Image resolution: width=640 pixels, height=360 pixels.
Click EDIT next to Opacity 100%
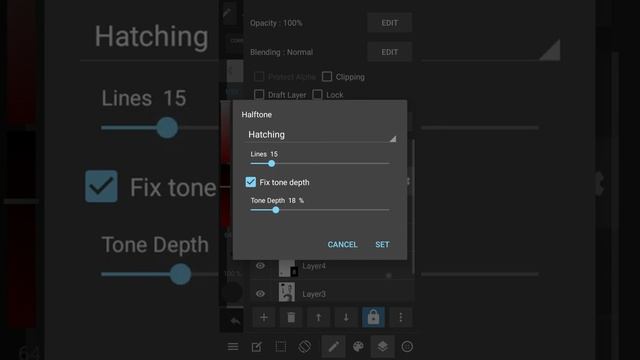389,23
